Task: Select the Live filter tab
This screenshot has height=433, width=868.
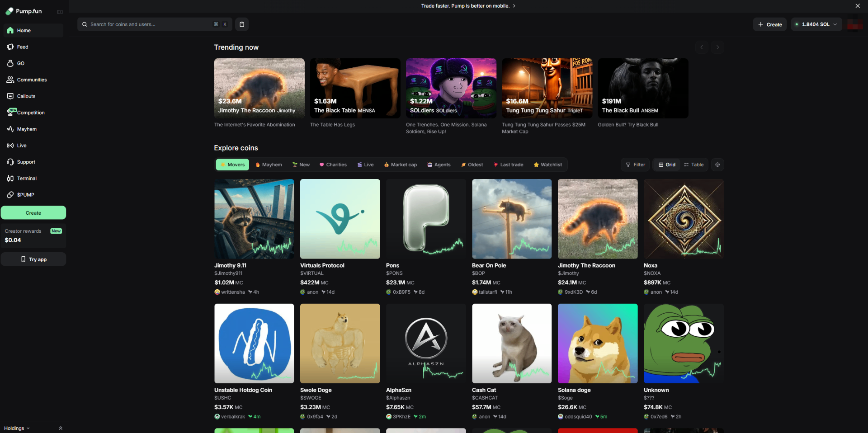Action: click(x=365, y=165)
